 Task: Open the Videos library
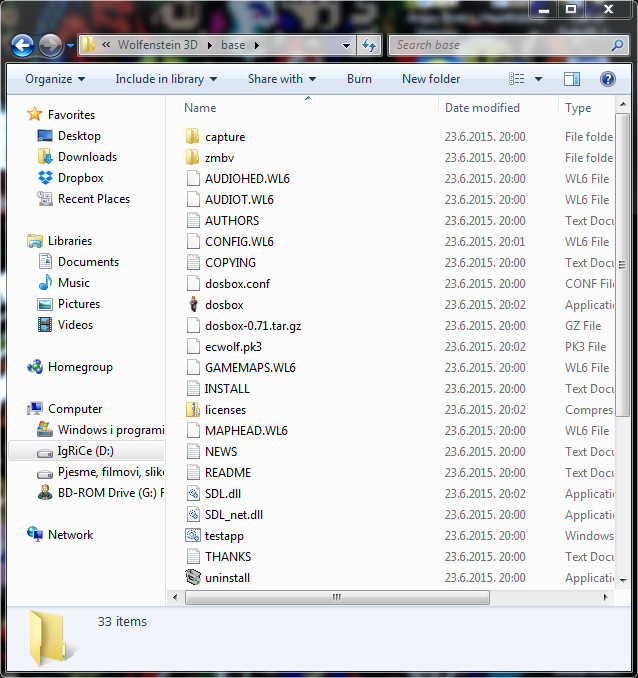pos(75,325)
